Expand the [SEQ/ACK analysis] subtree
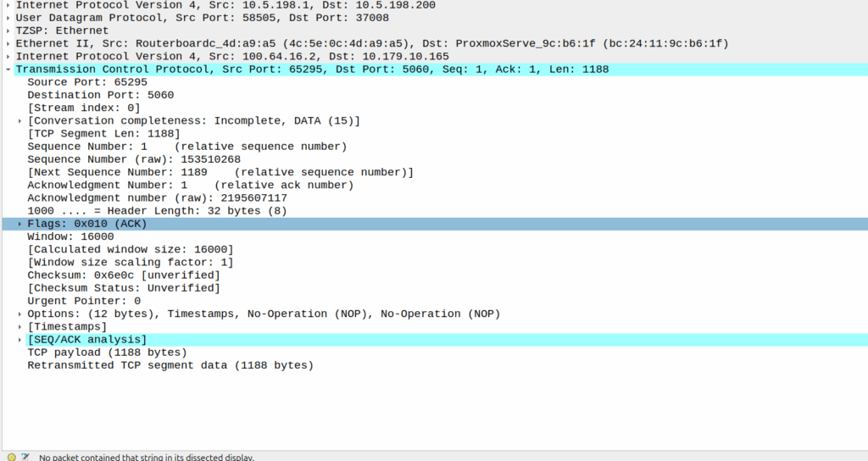Viewport: 868px width, 461px height. point(19,340)
